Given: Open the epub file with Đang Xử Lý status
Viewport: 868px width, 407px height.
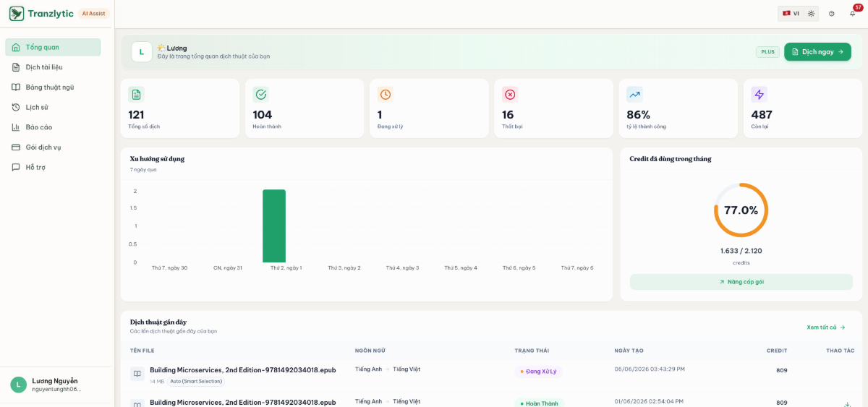Looking at the screenshot, I should tap(243, 369).
